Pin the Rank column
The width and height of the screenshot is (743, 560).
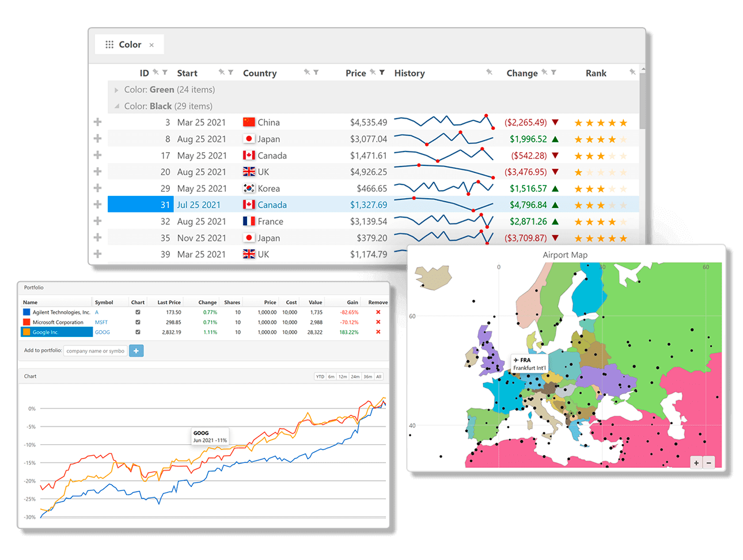[632, 72]
